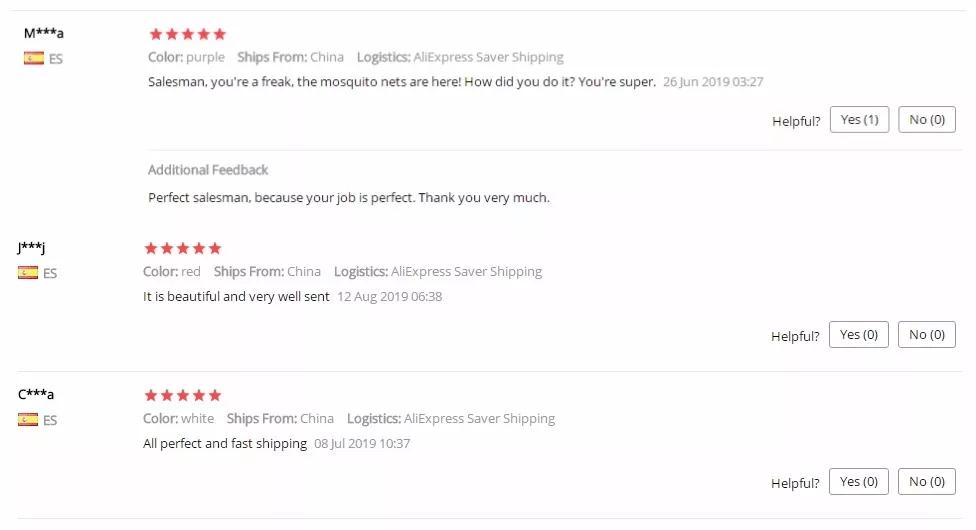Vote Yes (0) on the 'beautiful and very well sent' review
The image size is (976, 530).
coord(858,335)
